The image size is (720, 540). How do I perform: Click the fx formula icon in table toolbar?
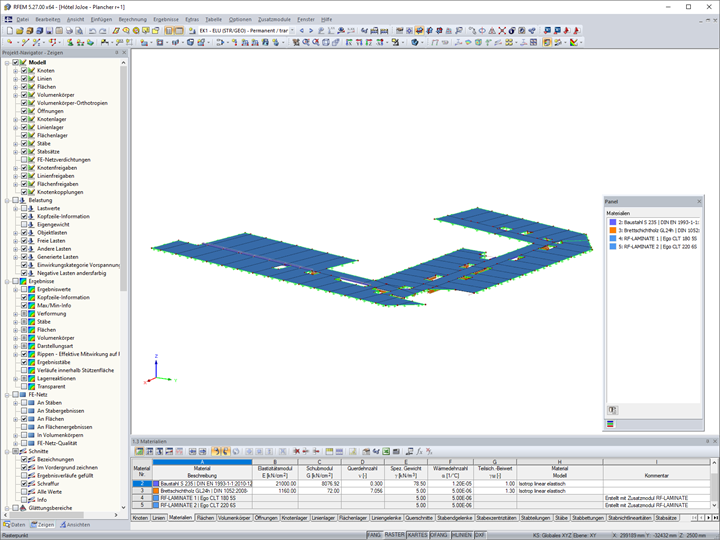(419, 451)
